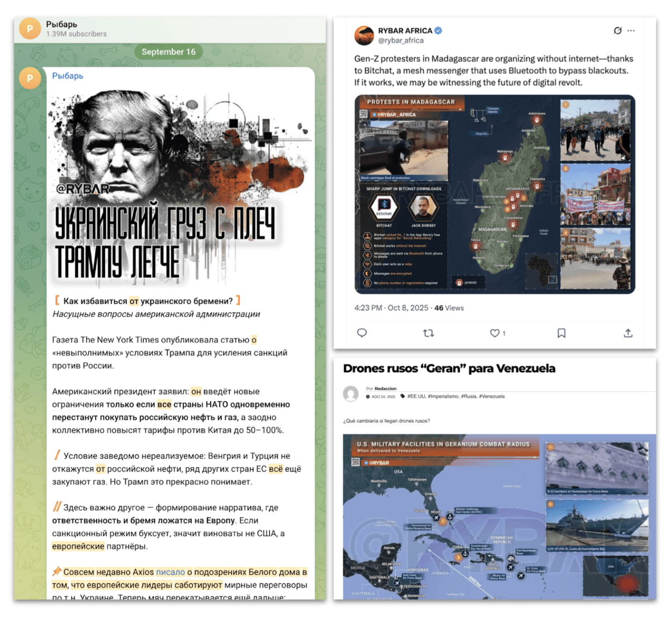
Task: Bookmark the Madagascar protests tweet
Action: pyautogui.click(x=561, y=333)
